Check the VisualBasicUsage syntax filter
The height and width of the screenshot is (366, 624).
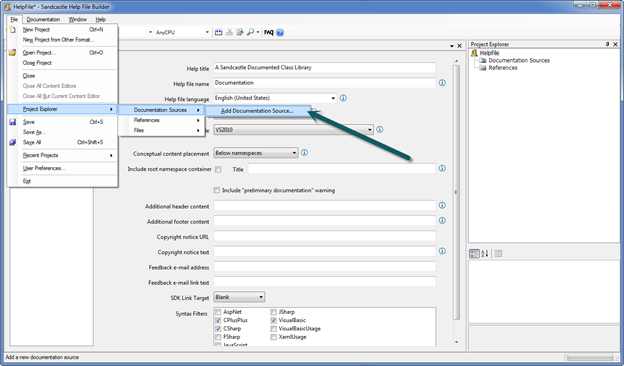pos(273,329)
